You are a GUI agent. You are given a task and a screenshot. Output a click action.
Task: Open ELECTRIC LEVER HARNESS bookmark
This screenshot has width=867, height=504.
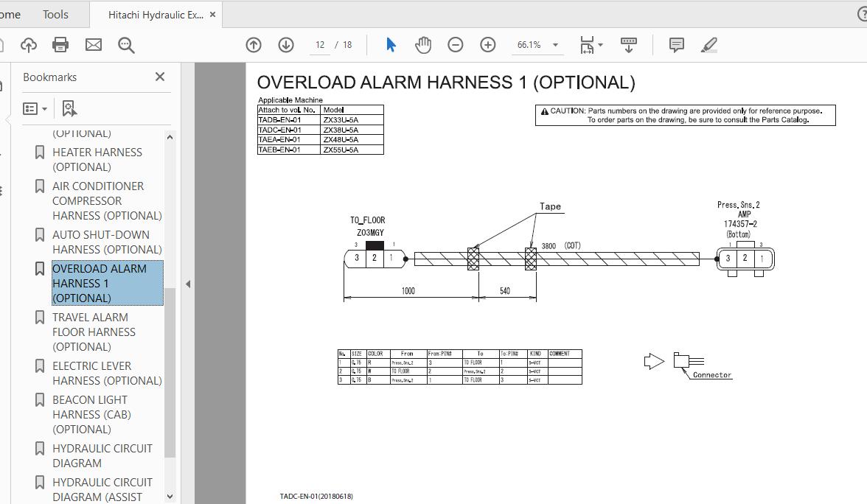click(108, 373)
